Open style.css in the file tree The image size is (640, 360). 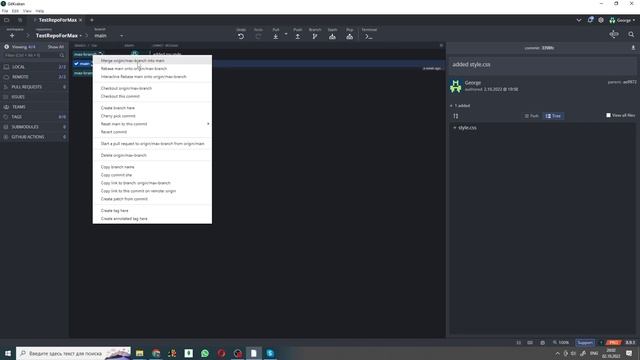click(x=467, y=128)
